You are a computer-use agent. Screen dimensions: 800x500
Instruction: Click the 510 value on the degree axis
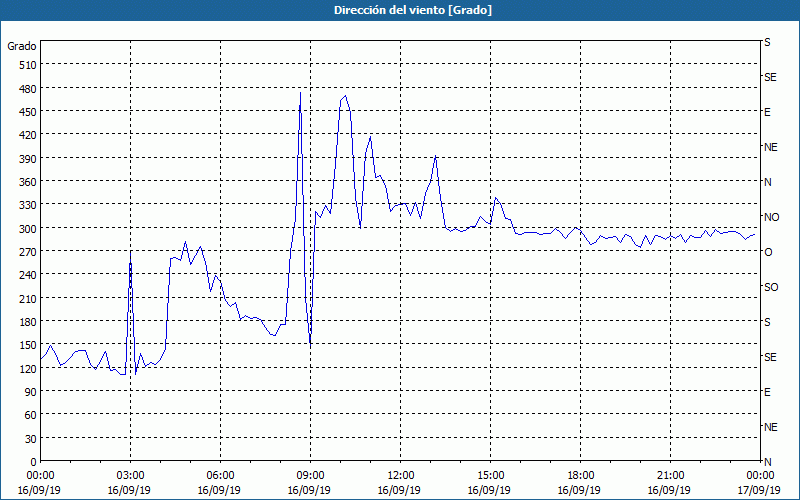28,65
